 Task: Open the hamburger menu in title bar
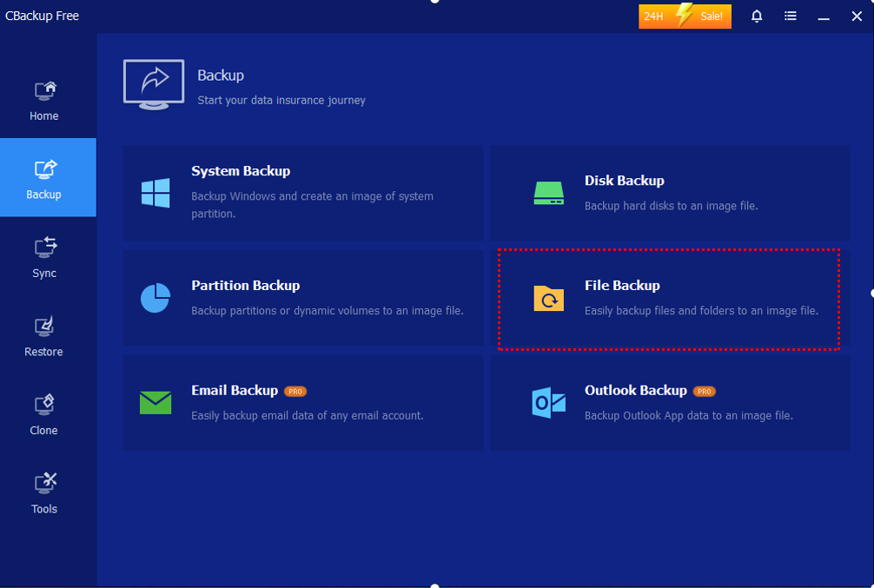point(791,16)
